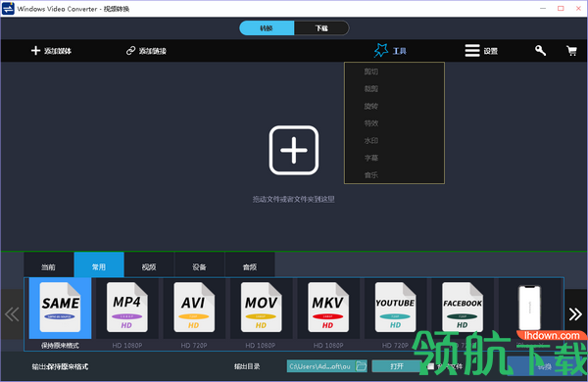The width and height of the screenshot is (588, 382).
Task: Click the 添加媒体 label
Action: click(x=58, y=51)
